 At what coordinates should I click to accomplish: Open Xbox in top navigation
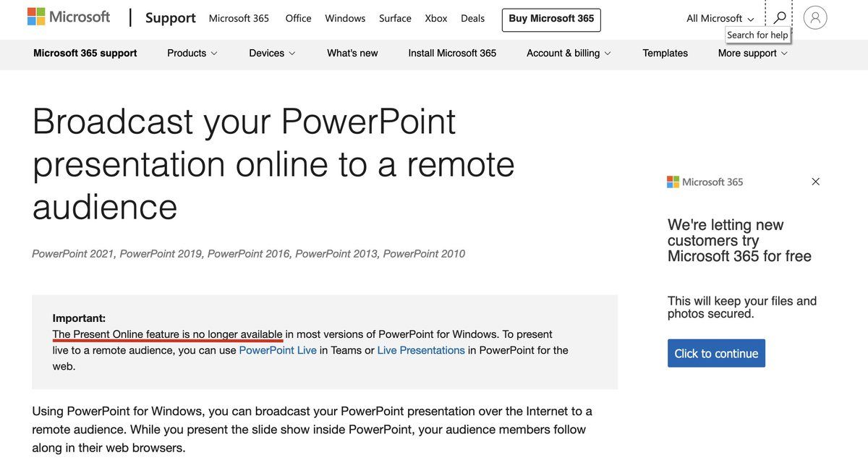(436, 18)
